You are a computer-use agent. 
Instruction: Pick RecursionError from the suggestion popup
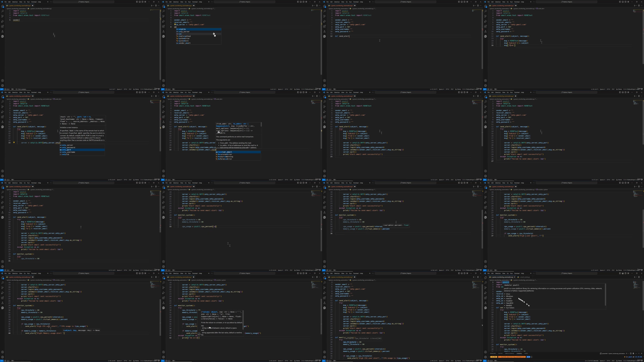click(x=225, y=154)
